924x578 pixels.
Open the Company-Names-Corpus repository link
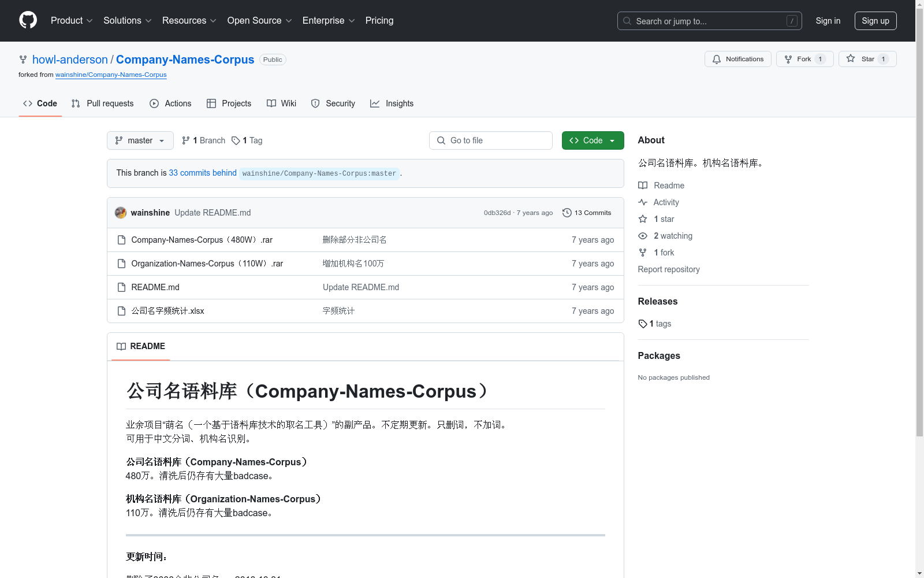coord(185,60)
